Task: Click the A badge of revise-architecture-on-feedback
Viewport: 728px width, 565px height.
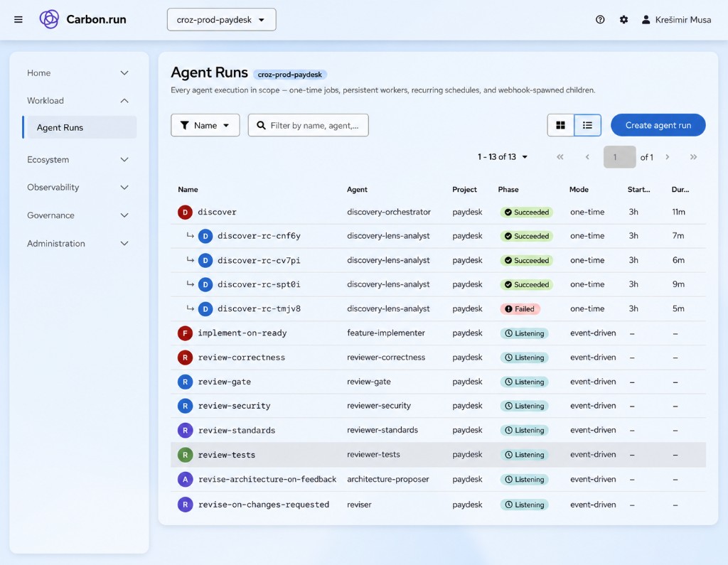Action: (x=186, y=479)
